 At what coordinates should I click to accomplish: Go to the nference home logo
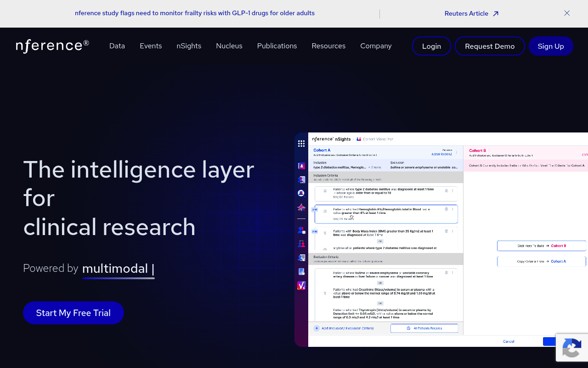point(52,46)
